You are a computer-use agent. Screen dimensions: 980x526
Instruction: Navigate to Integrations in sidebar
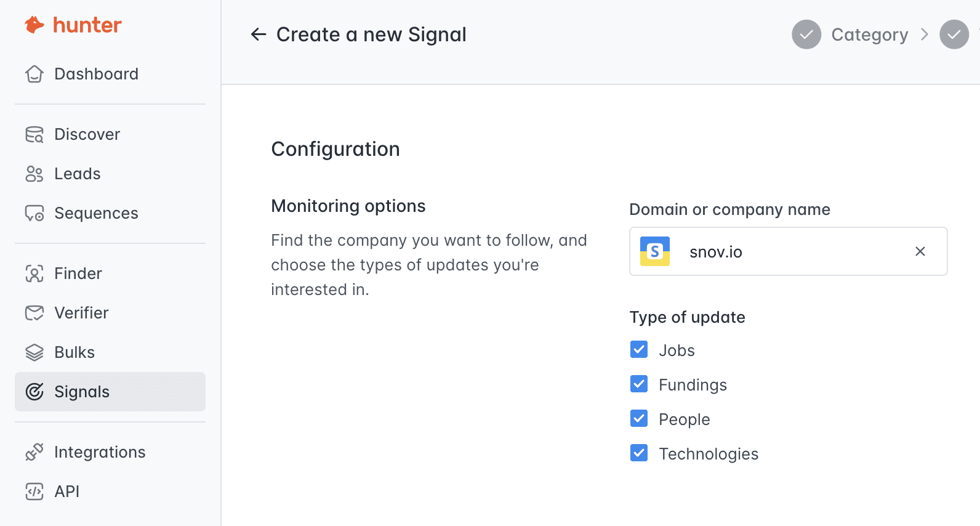point(100,452)
